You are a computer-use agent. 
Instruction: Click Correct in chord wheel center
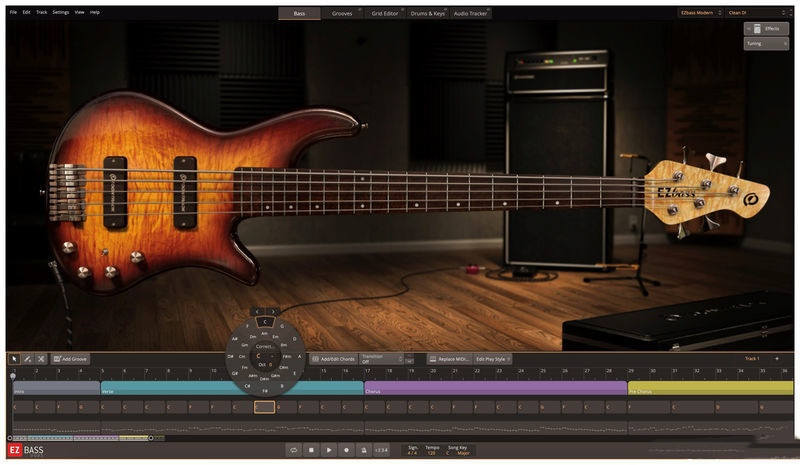tap(264, 347)
